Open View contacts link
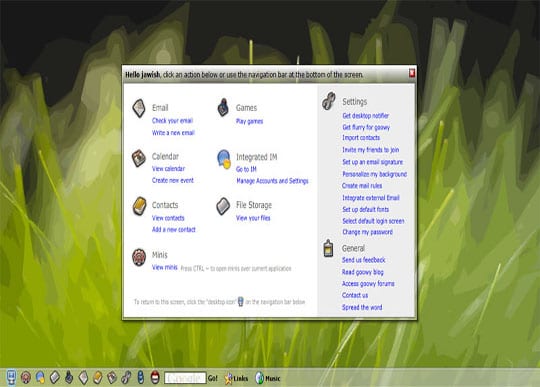This screenshot has height=387, width=540. [168, 218]
